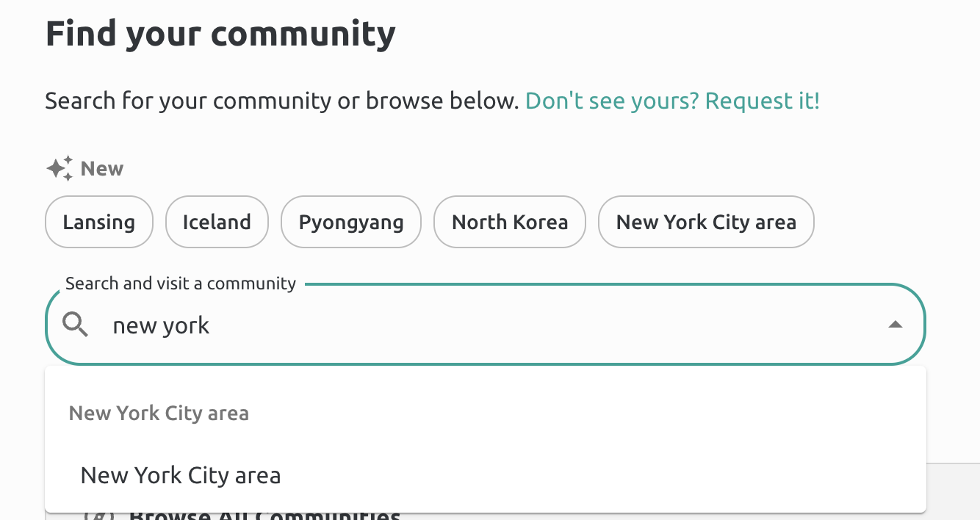
Task: Click the "Don't see yours?" teal text
Action: point(612,101)
